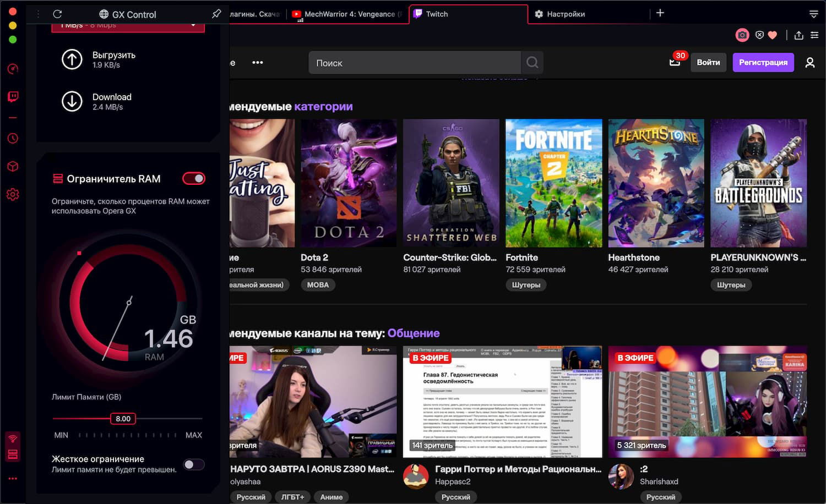
Task: Switch to the Настройки tab
Action: [589, 14]
